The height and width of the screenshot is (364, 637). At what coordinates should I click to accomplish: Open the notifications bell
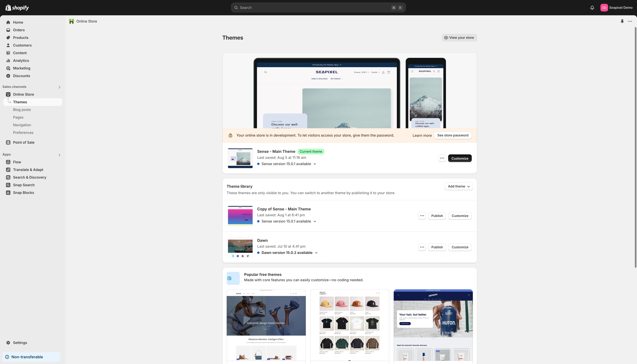point(592,8)
